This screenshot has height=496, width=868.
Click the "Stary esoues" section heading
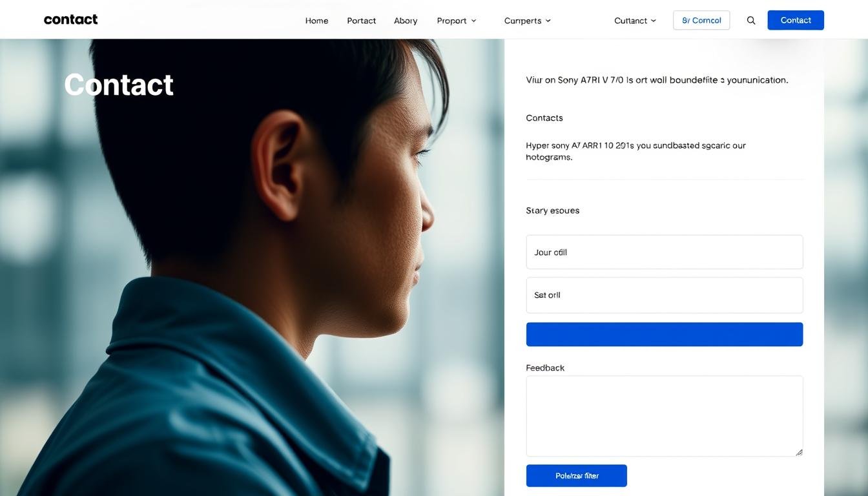pyautogui.click(x=552, y=211)
